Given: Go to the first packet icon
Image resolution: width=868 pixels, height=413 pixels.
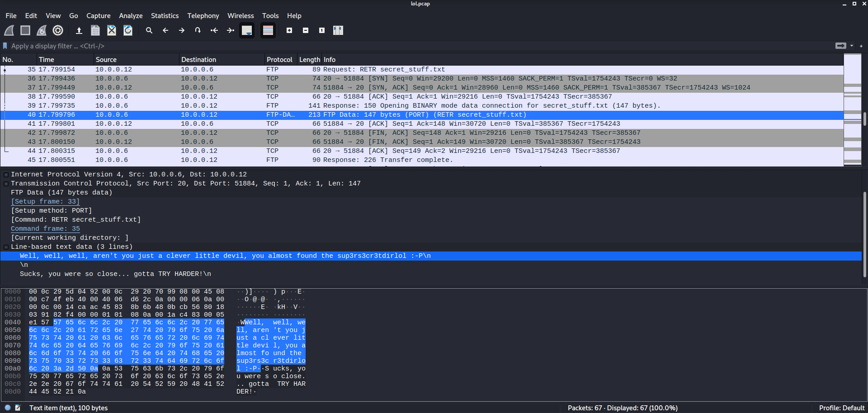Looking at the screenshot, I should pyautogui.click(x=214, y=30).
